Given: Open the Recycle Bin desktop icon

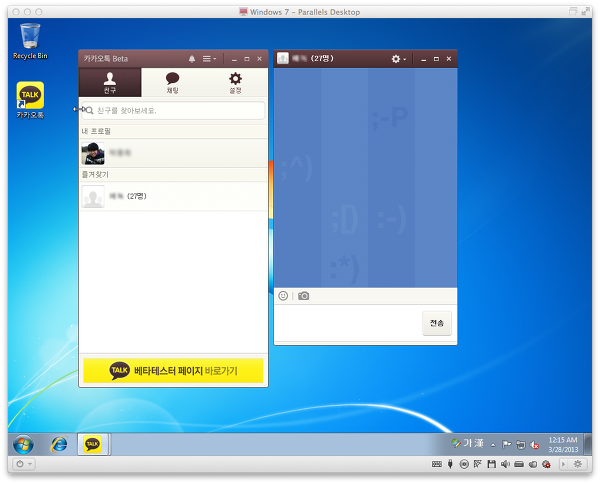Looking at the screenshot, I should click(x=30, y=41).
